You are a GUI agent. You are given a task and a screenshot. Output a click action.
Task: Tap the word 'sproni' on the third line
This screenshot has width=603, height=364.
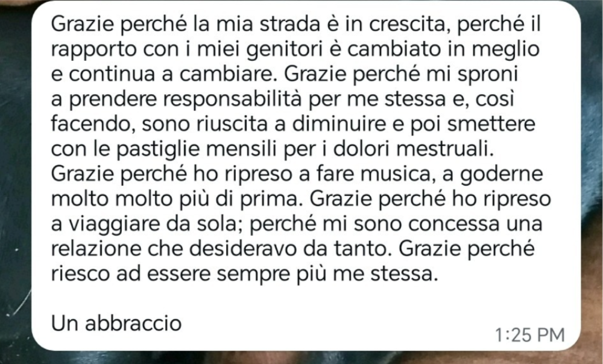[488, 75]
